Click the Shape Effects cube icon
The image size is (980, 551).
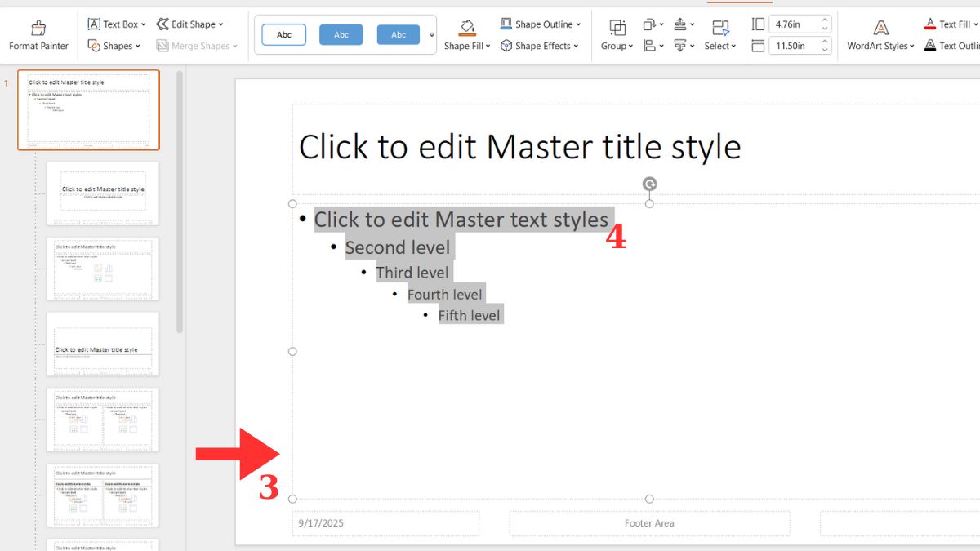tap(506, 46)
